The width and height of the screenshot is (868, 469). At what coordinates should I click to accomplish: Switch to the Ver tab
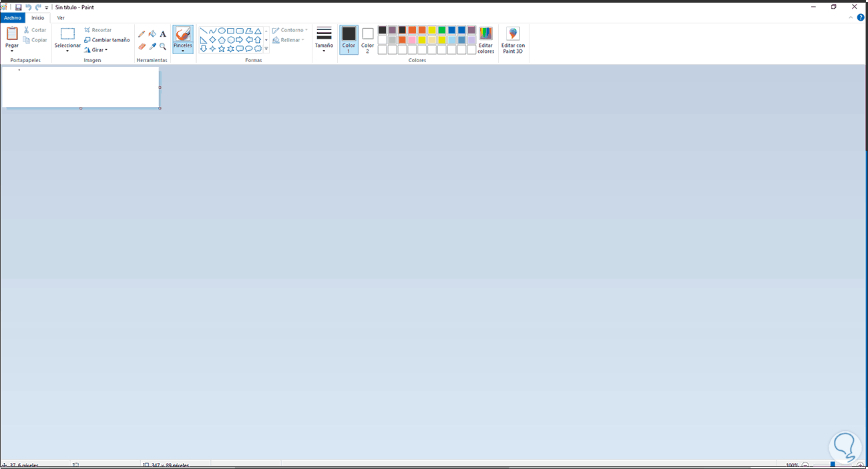tap(61, 18)
